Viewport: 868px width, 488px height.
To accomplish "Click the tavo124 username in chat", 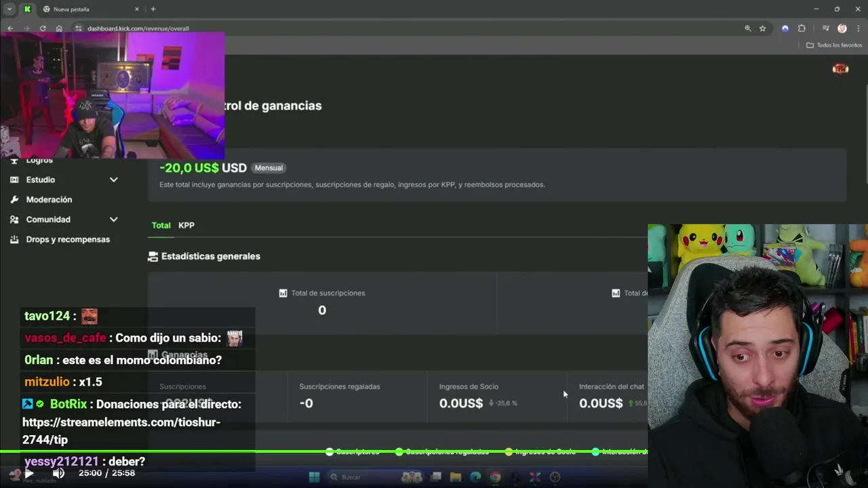I will 47,316.
